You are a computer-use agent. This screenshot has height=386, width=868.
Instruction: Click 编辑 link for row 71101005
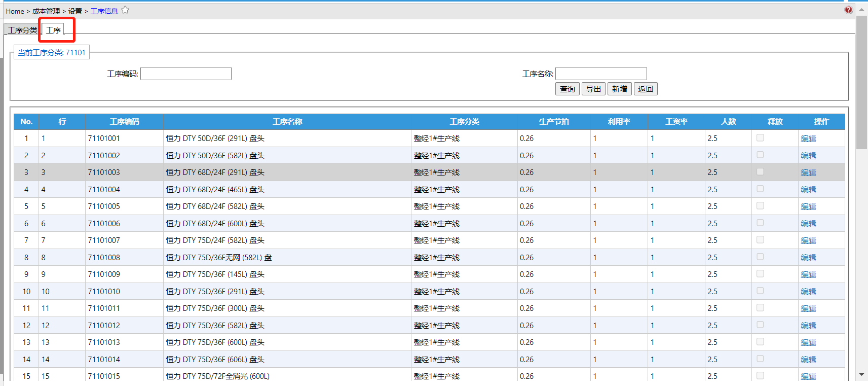pos(808,206)
